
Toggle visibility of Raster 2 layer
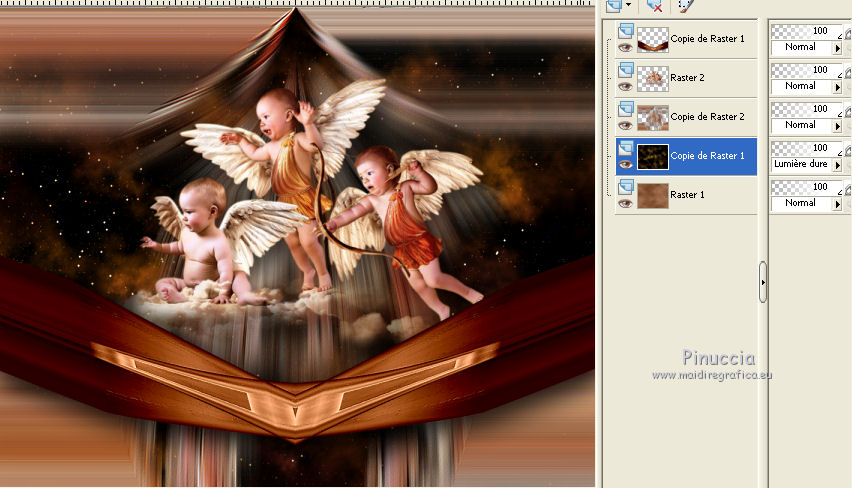pos(625,86)
